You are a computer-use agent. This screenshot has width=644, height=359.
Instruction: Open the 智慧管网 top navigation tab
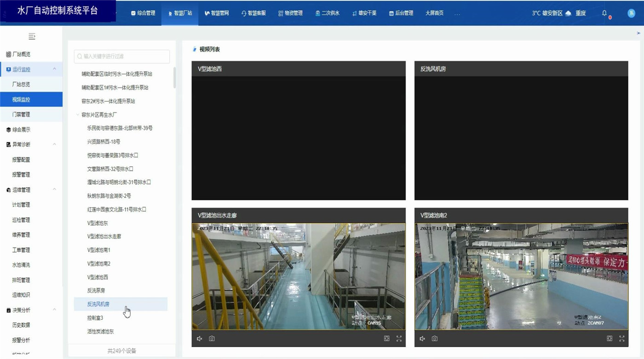[217, 13]
